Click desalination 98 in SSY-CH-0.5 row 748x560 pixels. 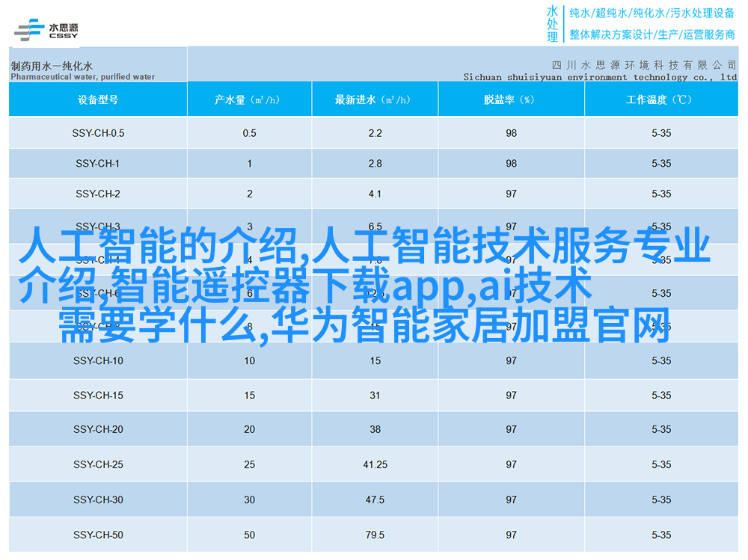point(512,133)
